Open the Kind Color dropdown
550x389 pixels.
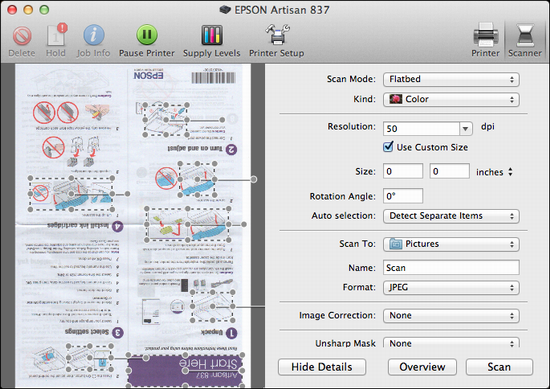pyautogui.click(x=451, y=99)
